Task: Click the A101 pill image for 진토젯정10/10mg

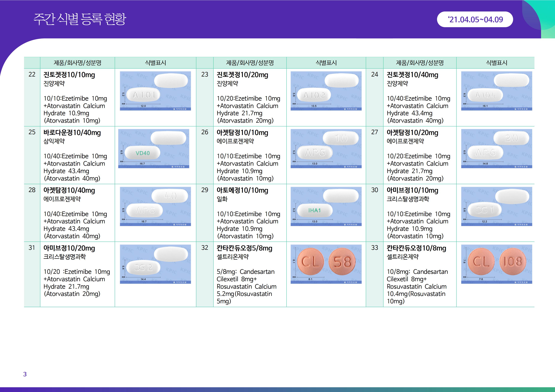Action: click(x=155, y=91)
